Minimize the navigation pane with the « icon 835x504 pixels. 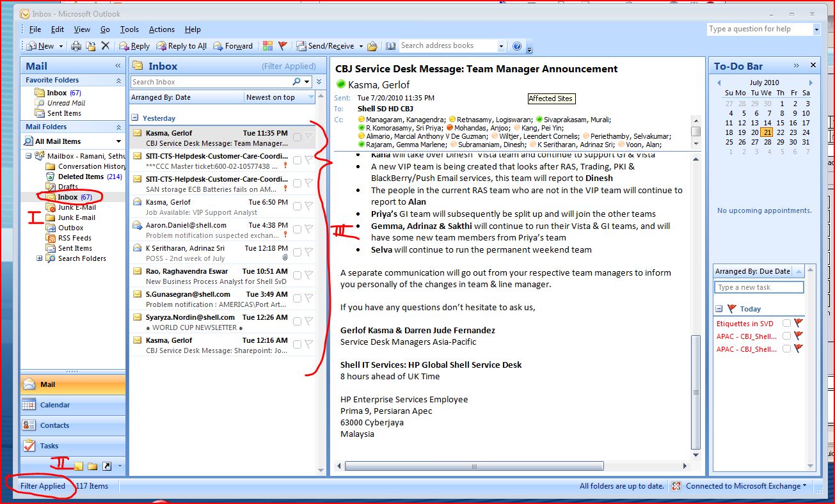118,66
